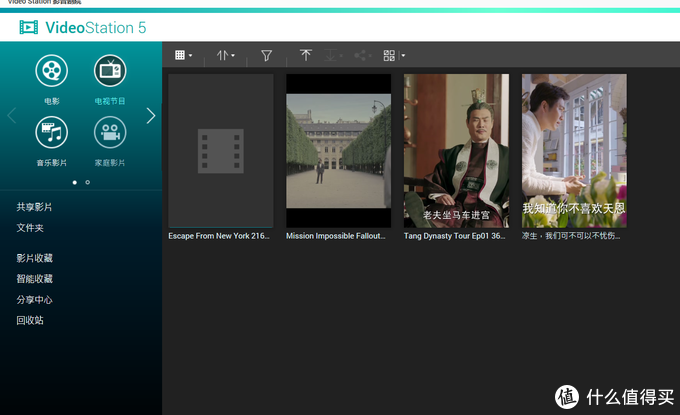The height and width of the screenshot is (415, 680).
Task: Click the 电影 label under film reel
Action: (52, 101)
